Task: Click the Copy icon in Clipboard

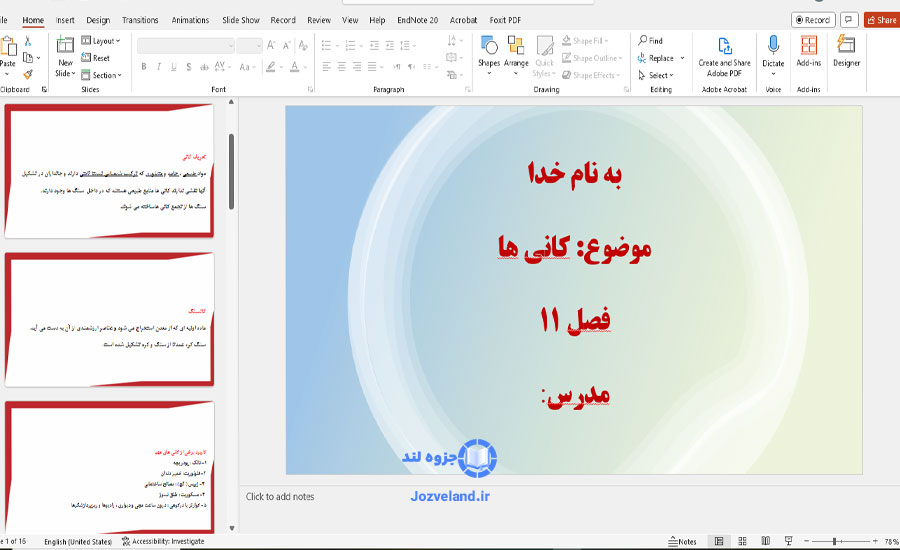Action: click(28, 58)
